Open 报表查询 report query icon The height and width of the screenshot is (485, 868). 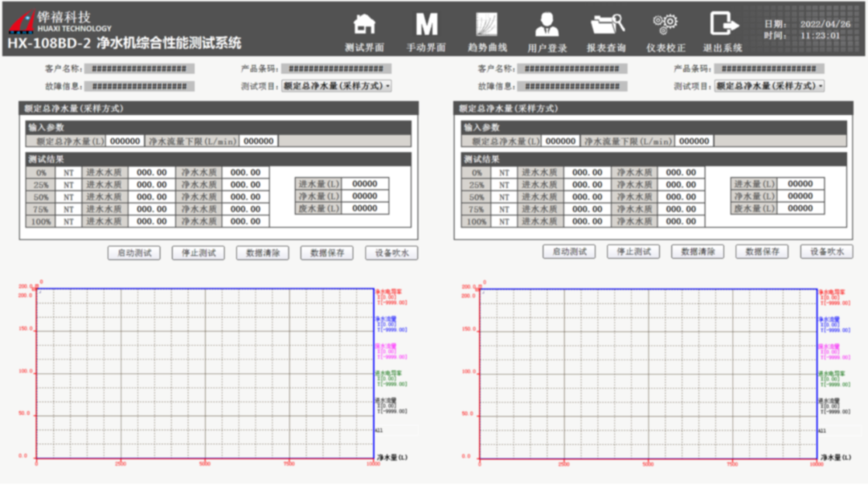(x=607, y=24)
